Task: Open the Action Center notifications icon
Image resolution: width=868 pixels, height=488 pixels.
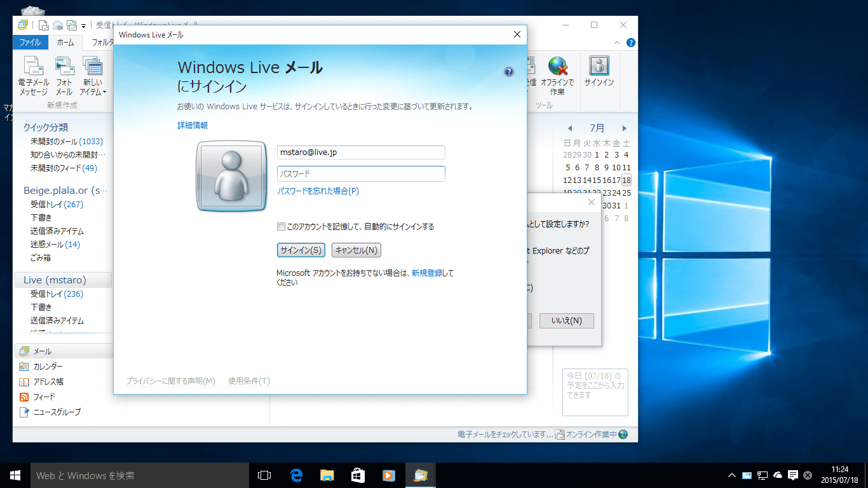Action: 793,475
